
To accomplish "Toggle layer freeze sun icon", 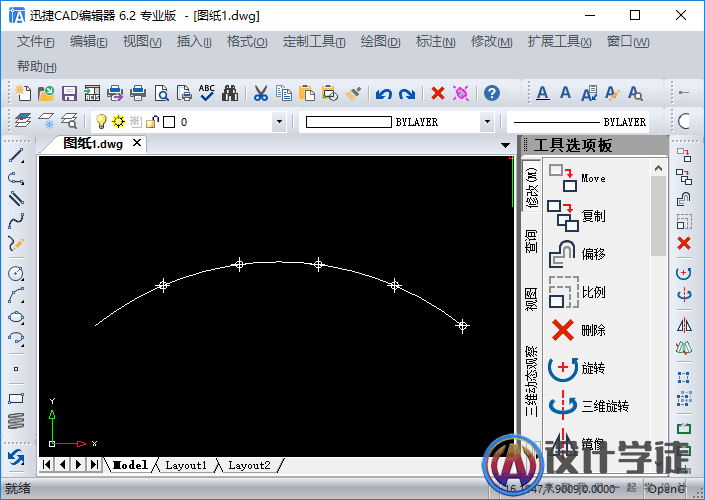I will 118,121.
